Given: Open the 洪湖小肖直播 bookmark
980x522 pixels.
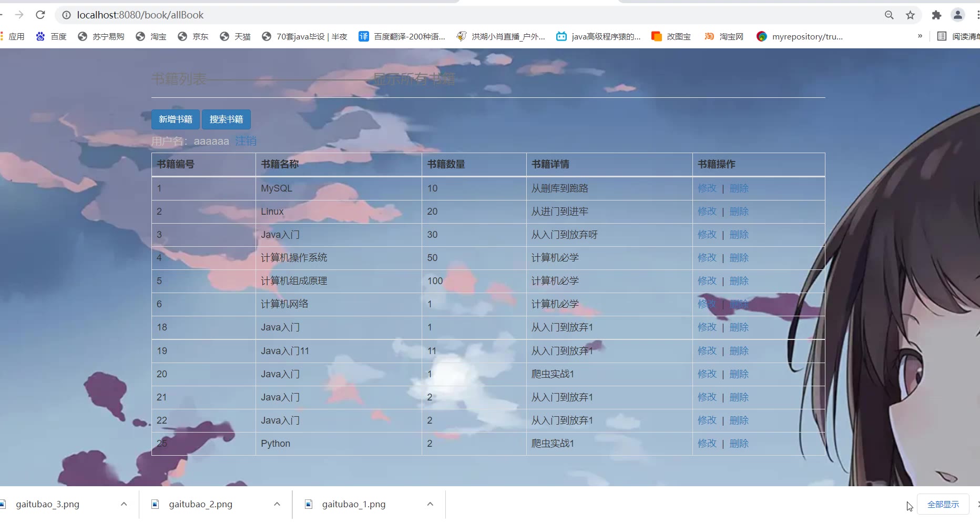Looking at the screenshot, I should pyautogui.click(x=501, y=36).
